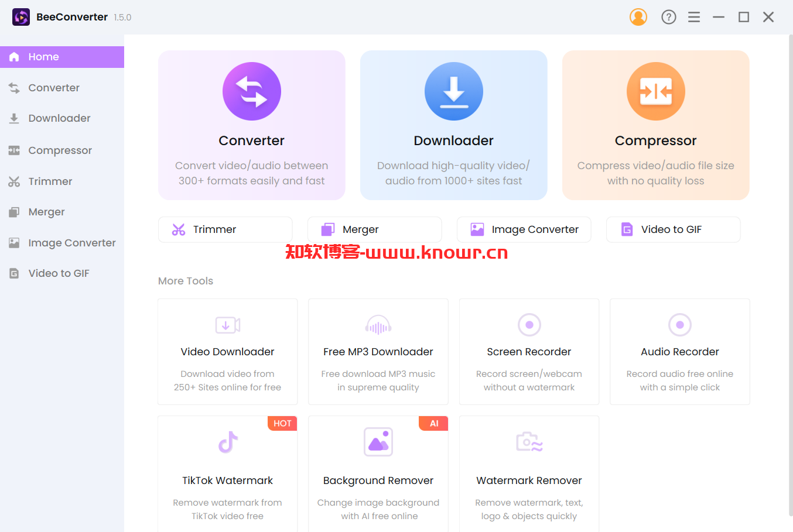793x532 pixels.
Task: Click text "TikTok video free"
Action: click(228, 516)
